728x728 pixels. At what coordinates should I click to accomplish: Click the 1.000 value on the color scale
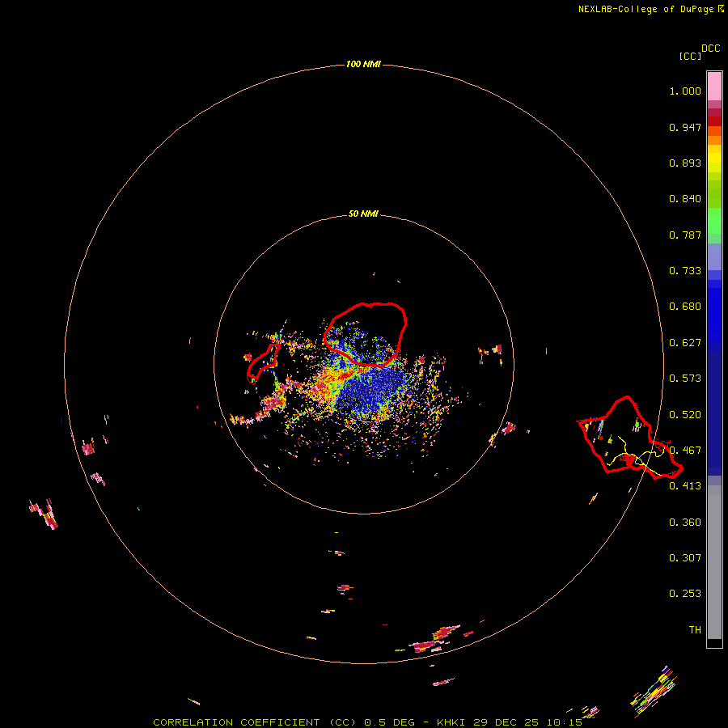pos(685,91)
